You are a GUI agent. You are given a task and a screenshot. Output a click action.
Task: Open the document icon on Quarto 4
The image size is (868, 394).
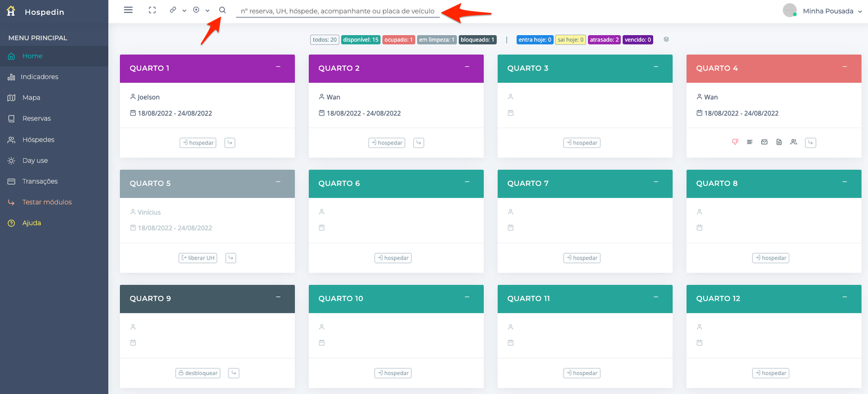(779, 142)
